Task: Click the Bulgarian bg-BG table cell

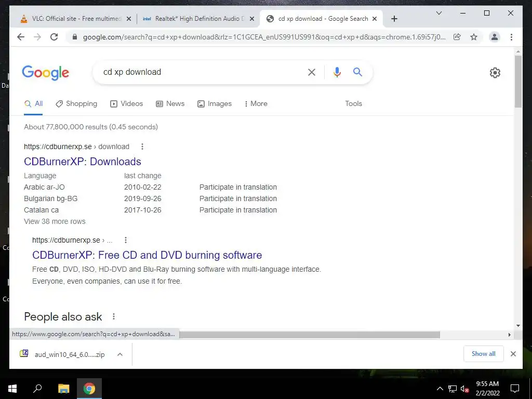Action: [50, 199]
